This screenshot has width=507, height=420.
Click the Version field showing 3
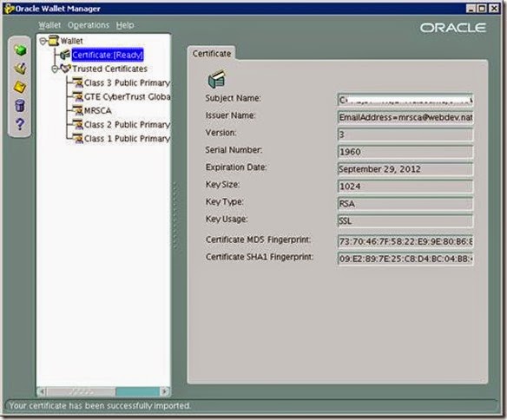click(x=405, y=135)
